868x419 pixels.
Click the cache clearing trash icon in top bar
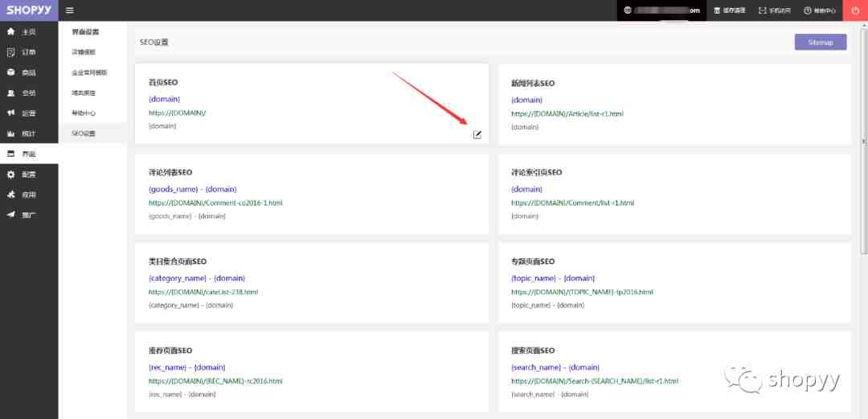[x=717, y=10]
